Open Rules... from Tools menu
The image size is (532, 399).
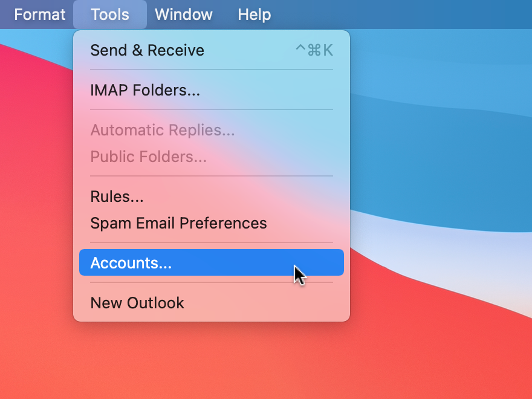[212, 196]
